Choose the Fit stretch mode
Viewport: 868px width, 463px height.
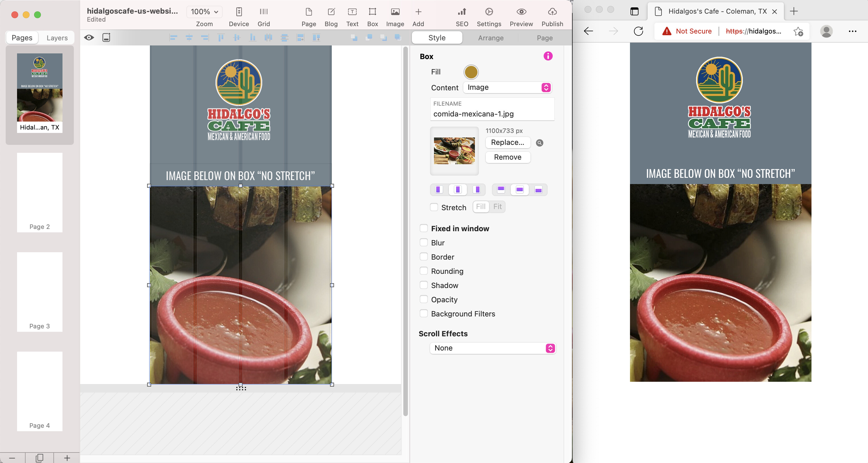497,207
